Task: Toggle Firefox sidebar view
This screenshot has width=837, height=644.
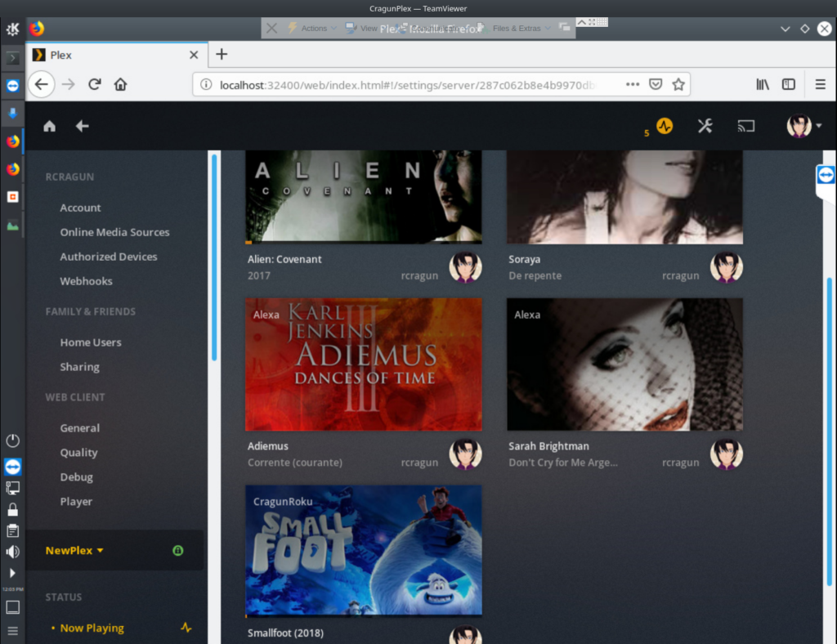Action: click(x=789, y=84)
